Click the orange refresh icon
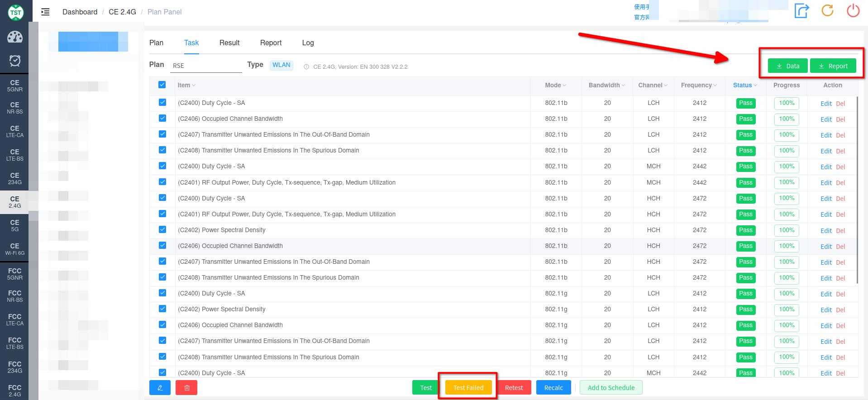 pos(827,10)
